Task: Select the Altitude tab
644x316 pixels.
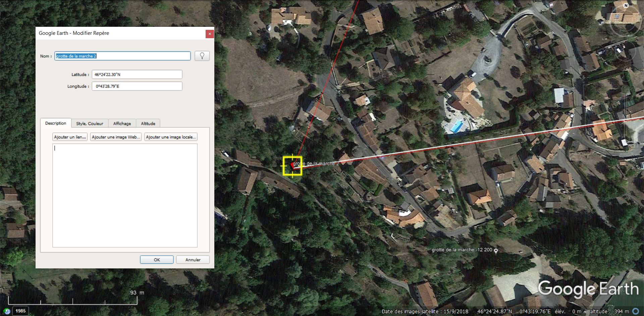Action: coord(148,123)
